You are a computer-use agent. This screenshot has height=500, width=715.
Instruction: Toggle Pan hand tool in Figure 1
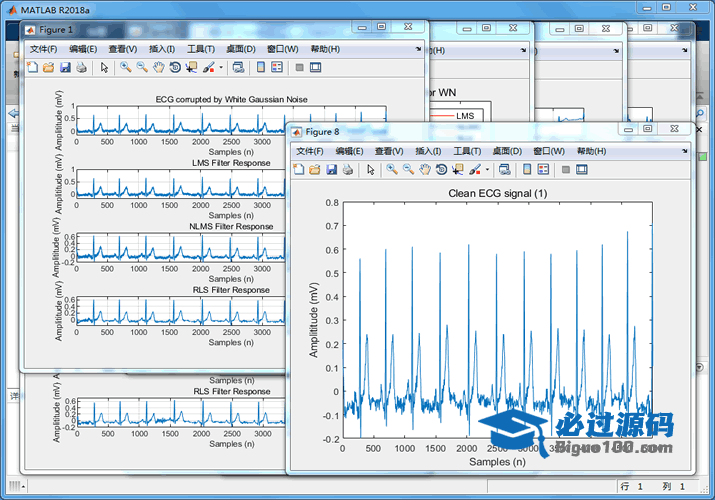[158, 67]
